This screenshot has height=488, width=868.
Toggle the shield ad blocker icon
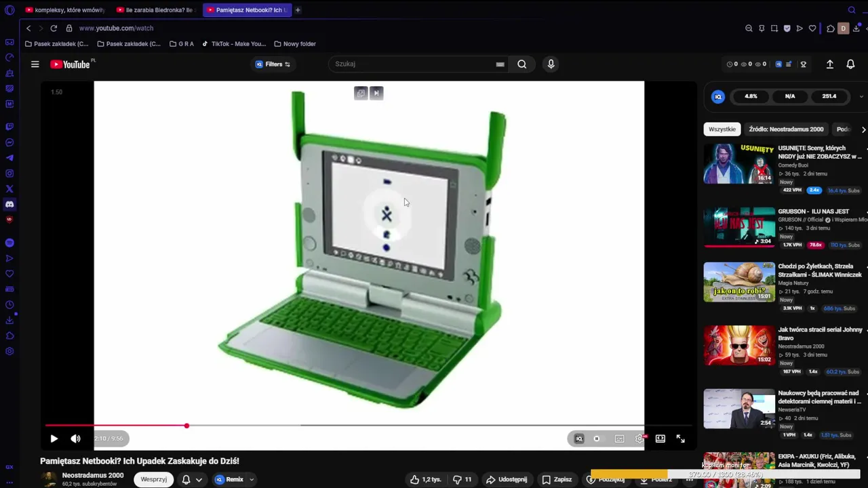coord(787,28)
